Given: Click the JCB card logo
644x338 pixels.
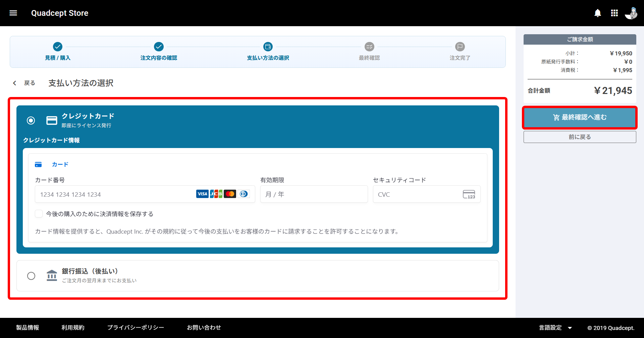Looking at the screenshot, I should click(216, 194).
